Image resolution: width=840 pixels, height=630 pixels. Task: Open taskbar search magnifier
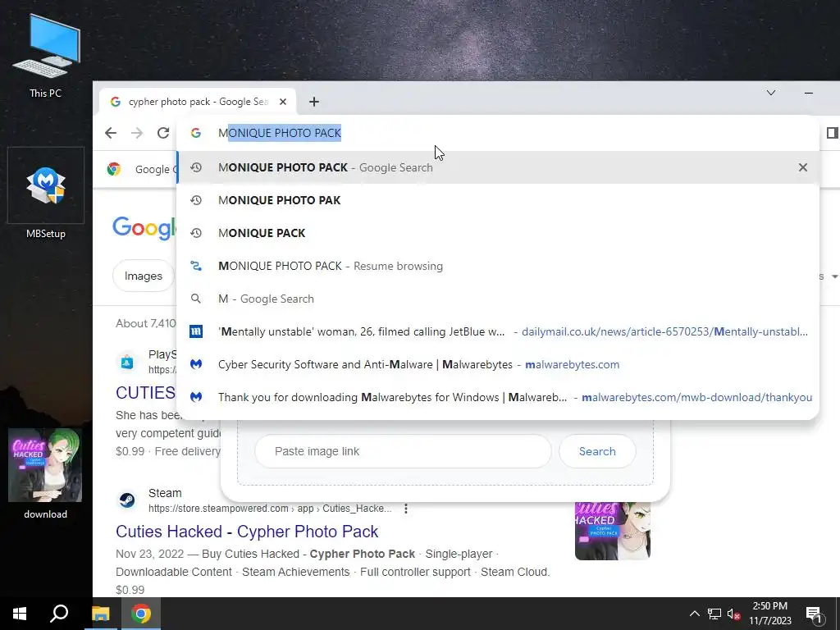(59, 614)
